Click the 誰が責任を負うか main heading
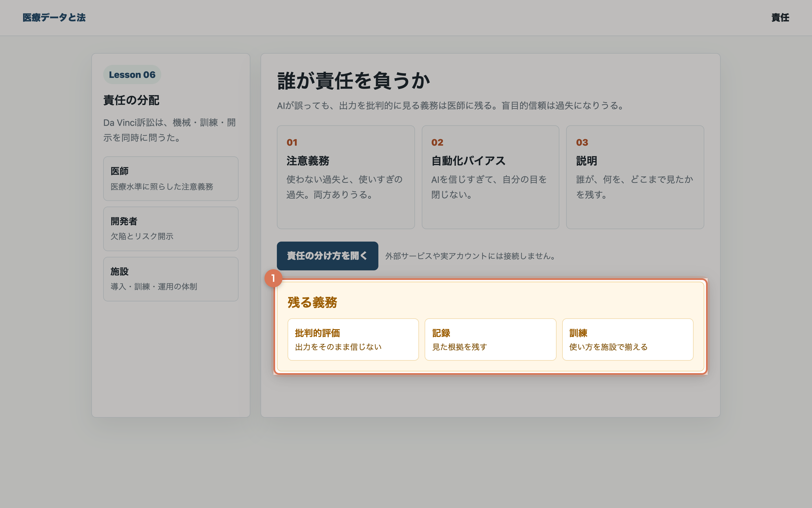This screenshot has width=812, height=508. 353,81
